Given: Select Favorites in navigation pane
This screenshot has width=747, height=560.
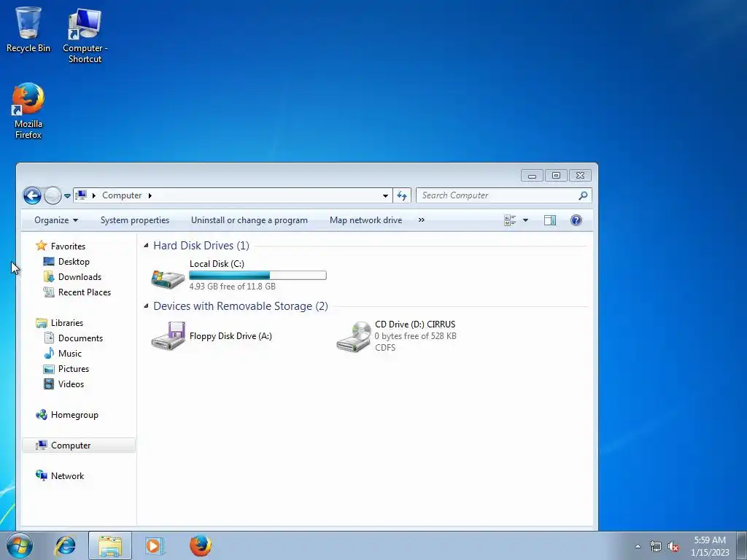Looking at the screenshot, I should pyautogui.click(x=68, y=246).
